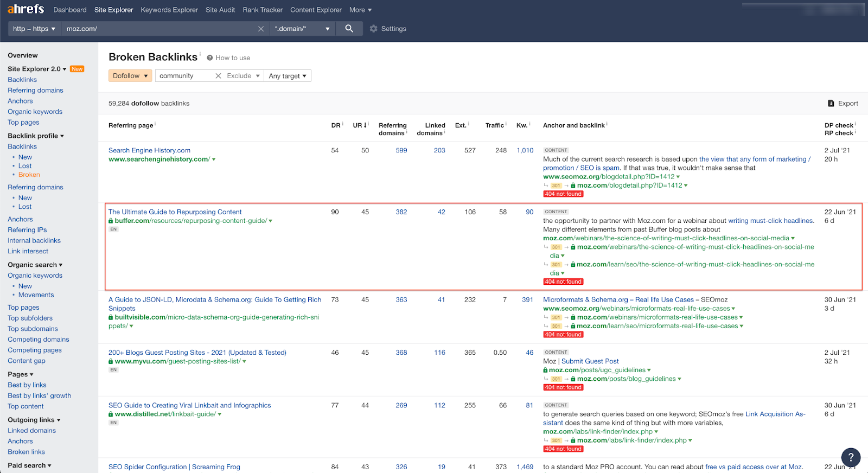Sort by Referring domains column header

pyautogui.click(x=392, y=129)
